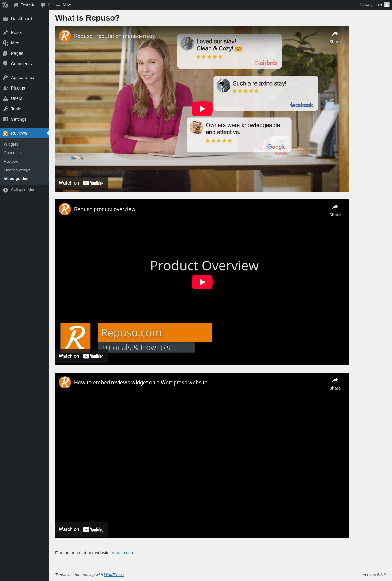Open title 'Repuso - reputation management'

tap(115, 36)
